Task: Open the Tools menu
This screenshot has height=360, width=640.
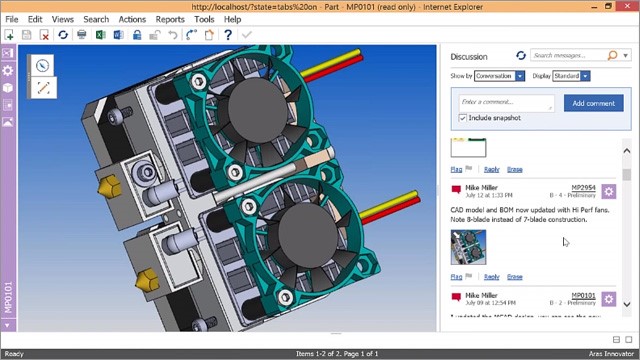Action: coord(204,19)
